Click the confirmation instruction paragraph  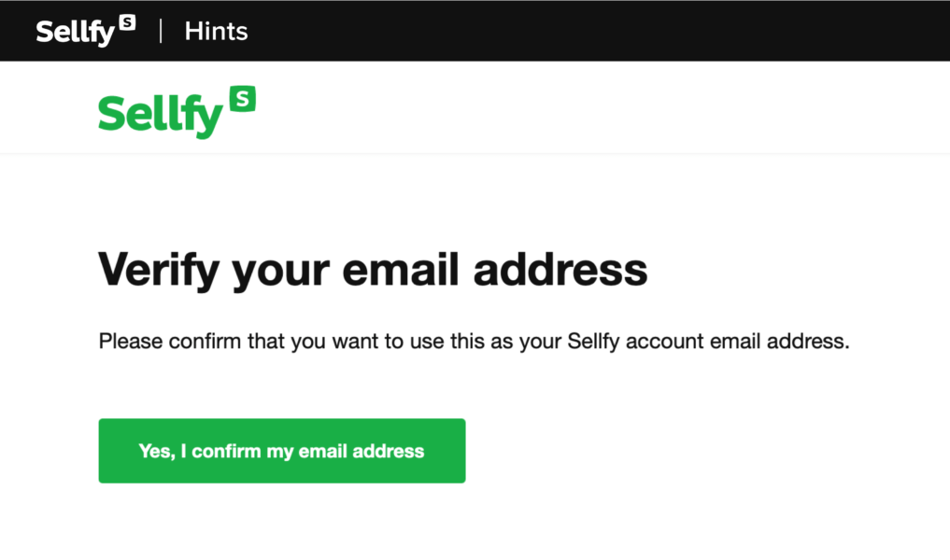point(474,342)
